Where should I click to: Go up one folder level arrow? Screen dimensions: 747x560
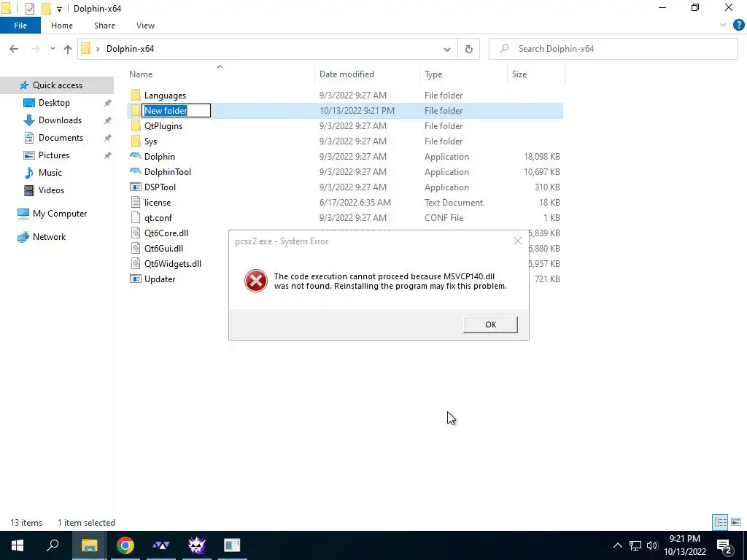tap(68, 49)
